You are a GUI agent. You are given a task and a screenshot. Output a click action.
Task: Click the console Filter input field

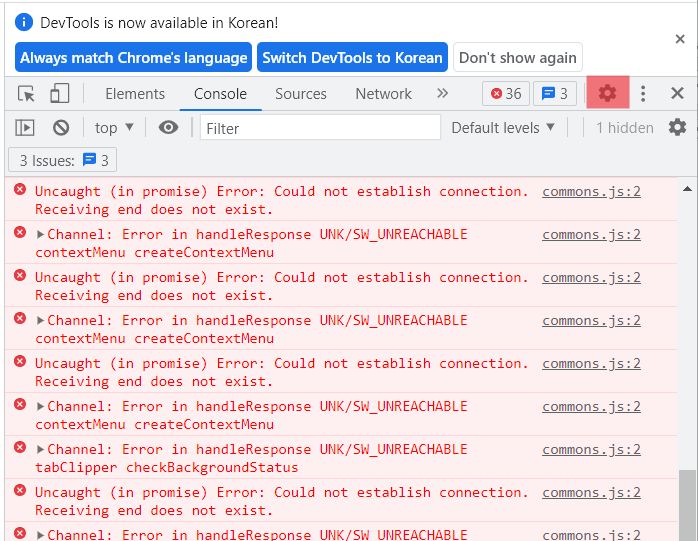click(320, 128)
